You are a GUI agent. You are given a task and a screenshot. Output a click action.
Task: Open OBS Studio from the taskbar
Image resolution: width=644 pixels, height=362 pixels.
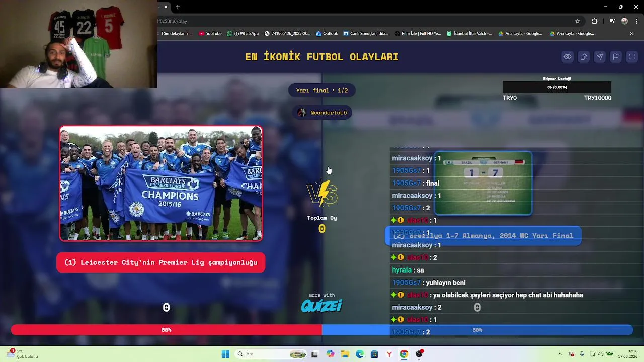pos(419,354)
